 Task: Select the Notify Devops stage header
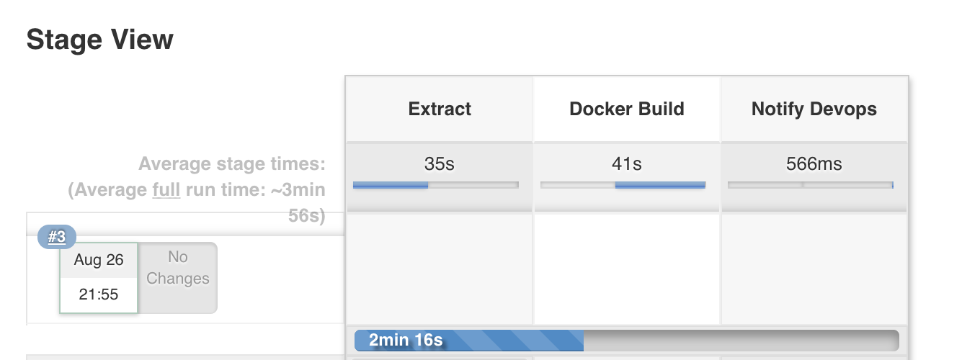[814, 109]
